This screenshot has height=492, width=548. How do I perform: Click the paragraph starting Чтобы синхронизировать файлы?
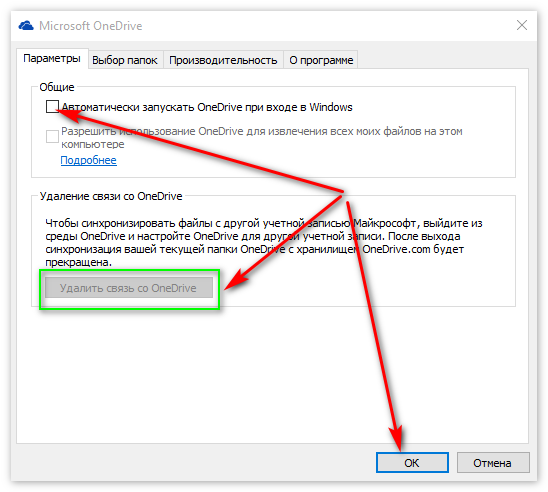[264, 243]
